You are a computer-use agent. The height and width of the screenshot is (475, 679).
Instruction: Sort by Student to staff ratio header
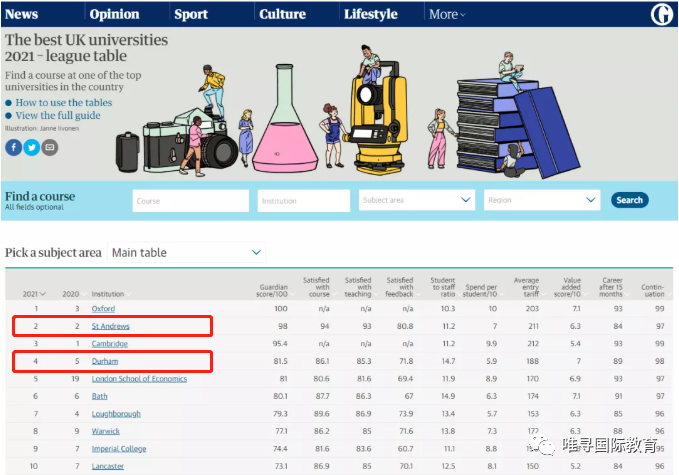tap(443, 287)
